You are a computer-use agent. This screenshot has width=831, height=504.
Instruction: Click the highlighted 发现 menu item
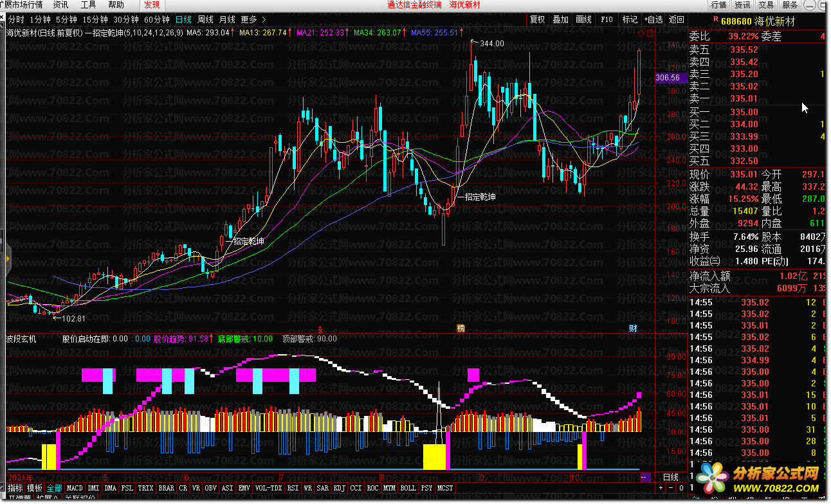click(152, 5)
